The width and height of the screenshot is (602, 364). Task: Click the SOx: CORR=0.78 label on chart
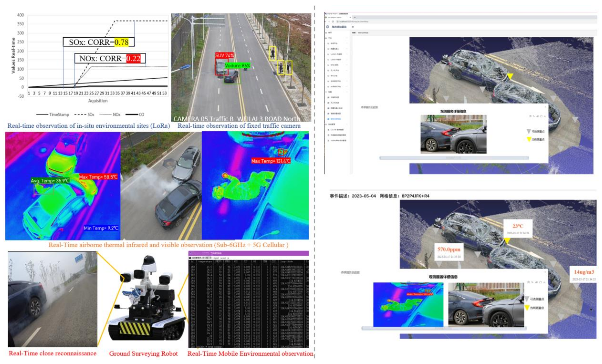99,42
